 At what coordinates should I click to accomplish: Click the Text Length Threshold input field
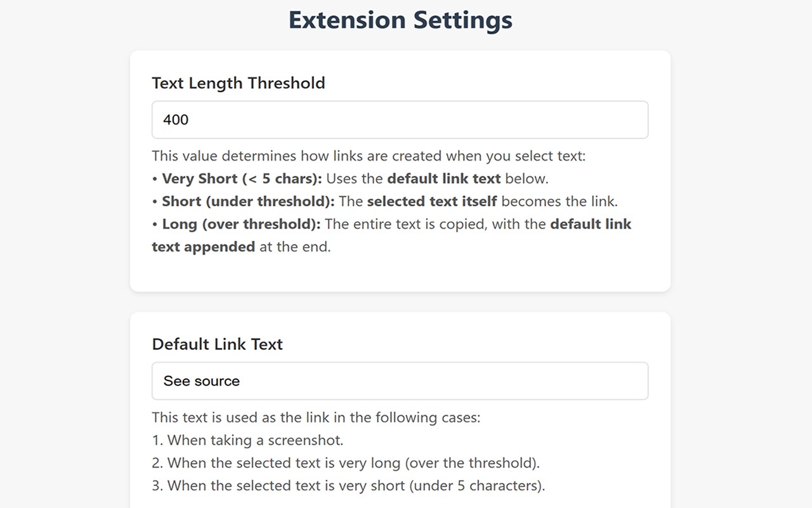point(400,119)
